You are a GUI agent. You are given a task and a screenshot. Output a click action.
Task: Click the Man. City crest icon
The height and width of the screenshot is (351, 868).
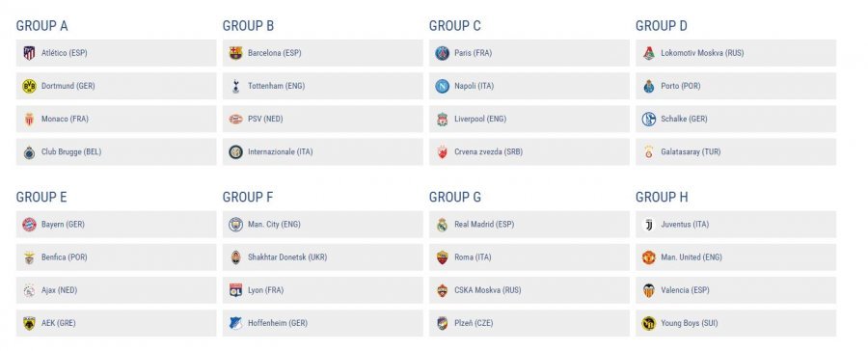point(236,225)
